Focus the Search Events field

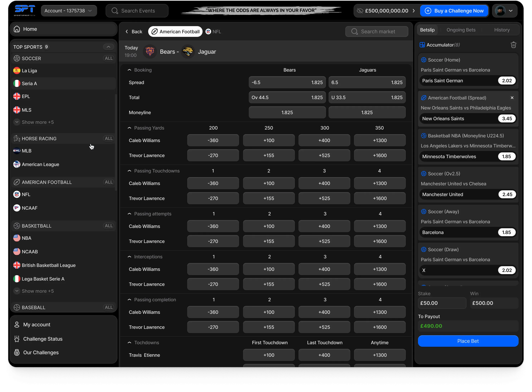(137, 11)
